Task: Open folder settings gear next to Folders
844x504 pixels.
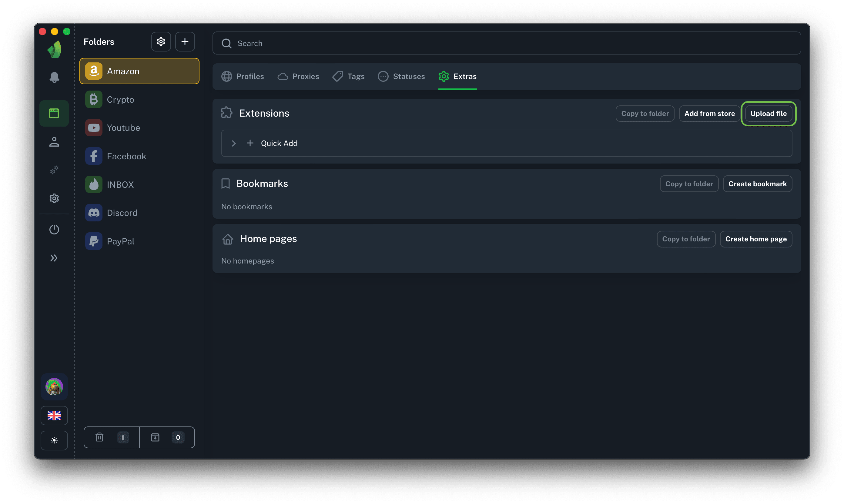Action: coord(161,42)
